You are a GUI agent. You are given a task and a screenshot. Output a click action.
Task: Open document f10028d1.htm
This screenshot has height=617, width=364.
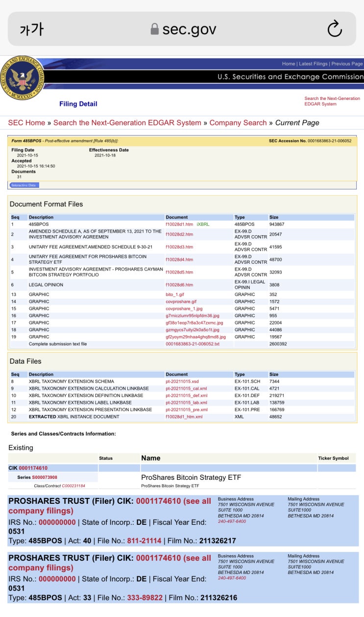tap(179, 224)
